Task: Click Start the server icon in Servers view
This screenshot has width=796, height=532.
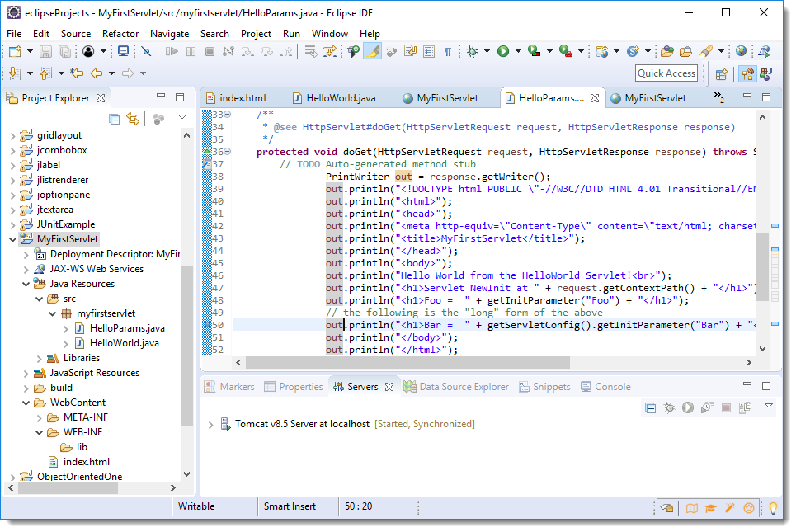Action: click(x=688, y=407)
